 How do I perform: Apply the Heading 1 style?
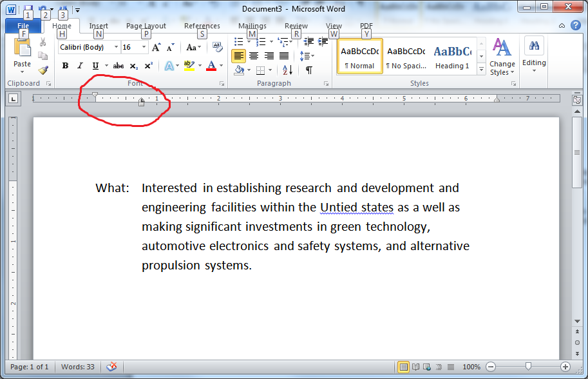click(453, 56)
